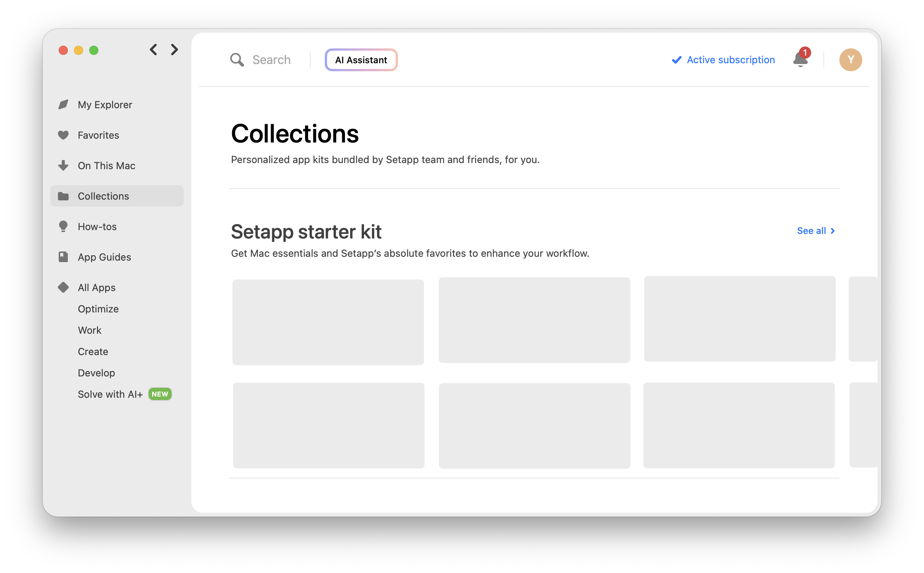Open On This Mac via download icon
This screenshot has height=573, width=924.
pyautogui.click(x=63, y=165)
